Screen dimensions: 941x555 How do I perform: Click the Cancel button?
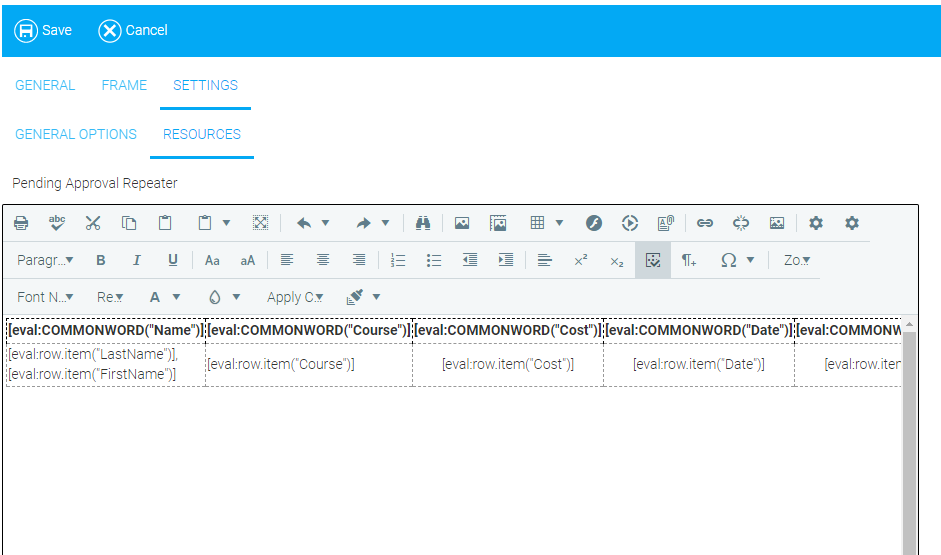click(x=133, y=30)
